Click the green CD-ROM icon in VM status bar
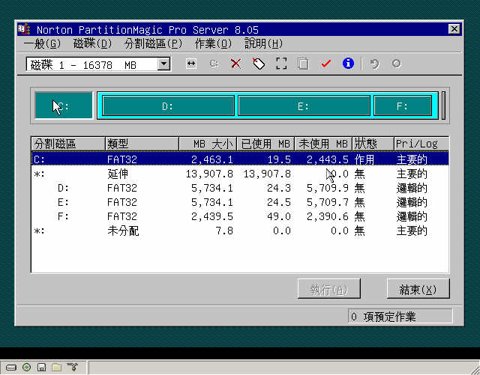Screen dimensions: 480x375 pos(27,367)
